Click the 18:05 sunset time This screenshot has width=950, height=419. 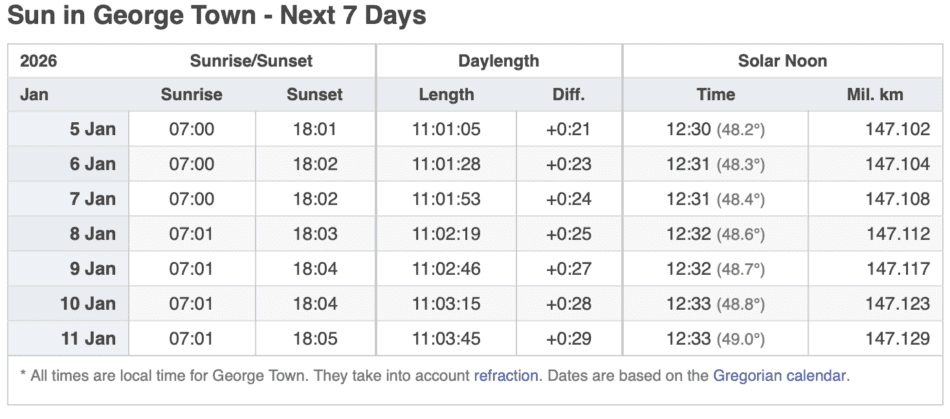pyautogui.click(x=314, y=338)
